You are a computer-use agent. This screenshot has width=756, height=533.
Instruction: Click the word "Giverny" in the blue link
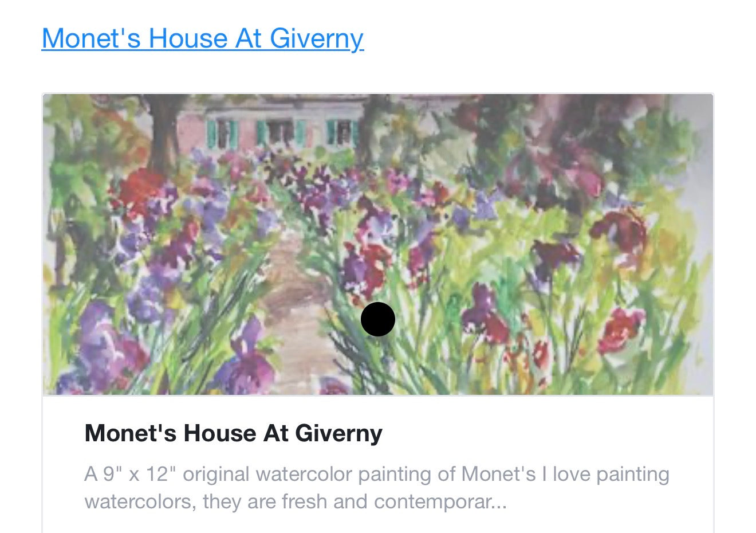pyautogui.click(x=316, y=39)
